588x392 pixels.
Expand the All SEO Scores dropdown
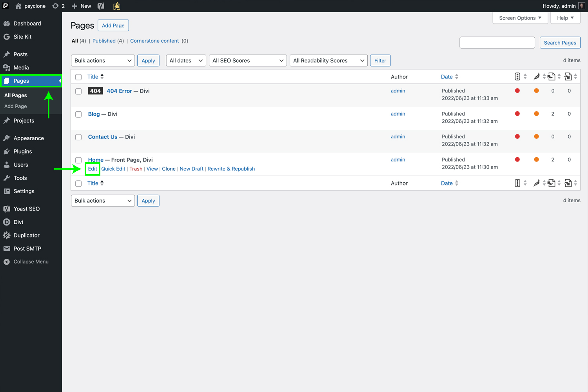point(248,61)
